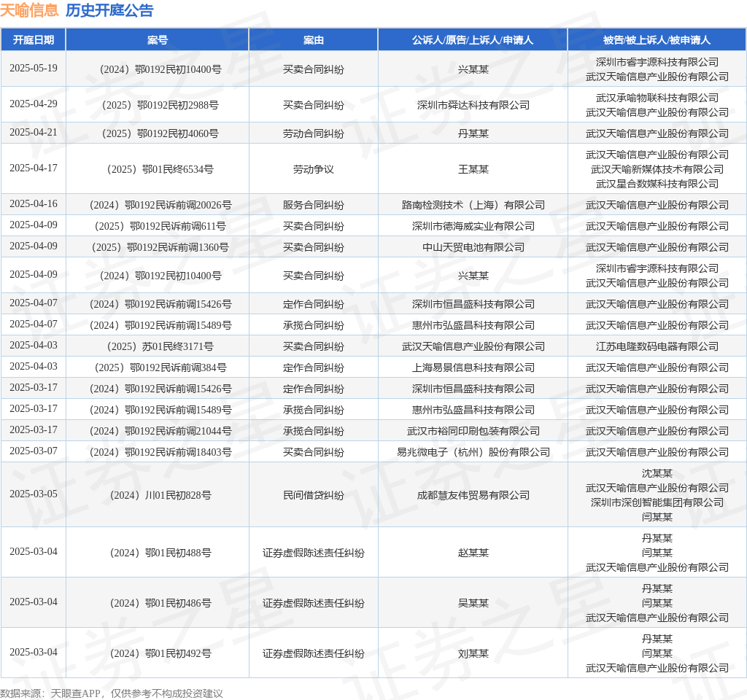This screenshot has height=700, width=747.
Task: Click defendant 深圳市深创智能集团有限公司
Action: tap(657, 502)
